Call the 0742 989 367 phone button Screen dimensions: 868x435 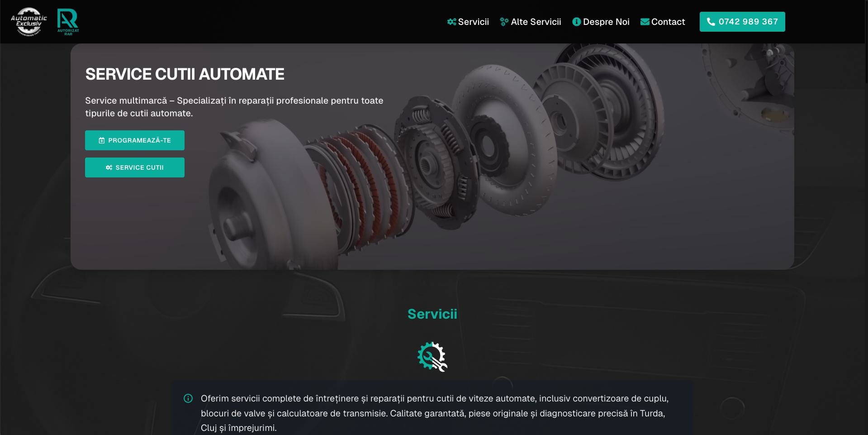(x=742, y=22)
